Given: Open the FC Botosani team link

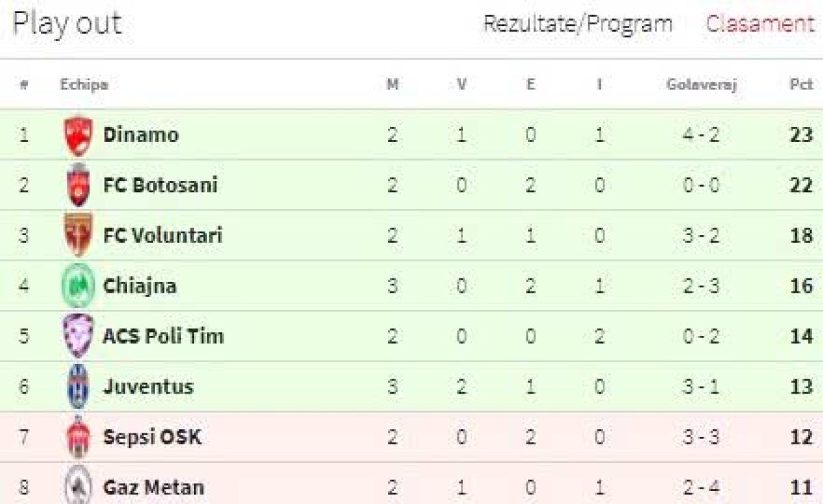Looking at the screenshot, I should pos(160,185).
